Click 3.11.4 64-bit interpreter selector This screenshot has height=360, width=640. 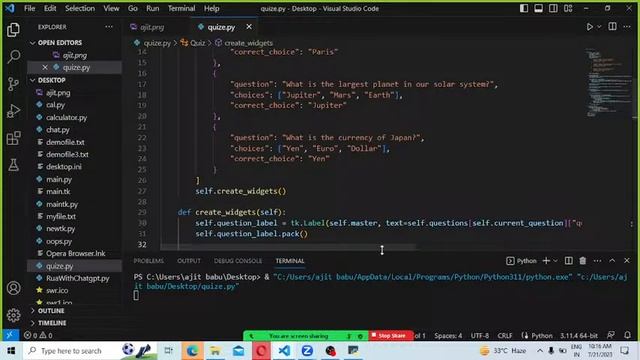tap(579, 336)
